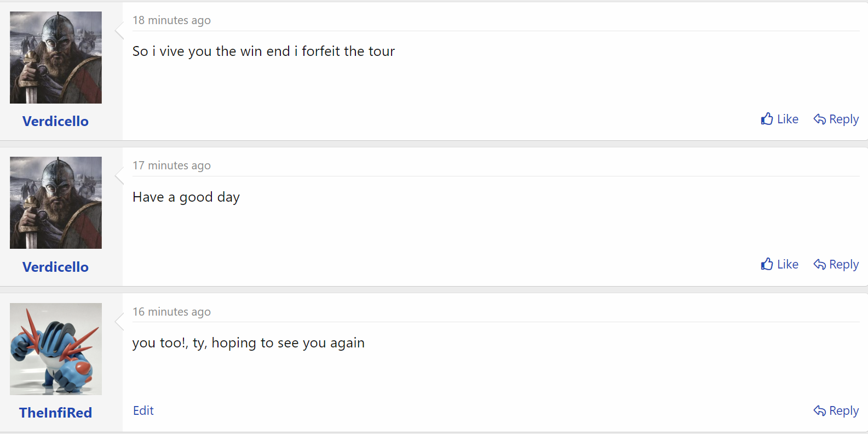Click the "18 minutes ago" timestamp
Viewport: 868px width, 434px height.
(171, 20)
